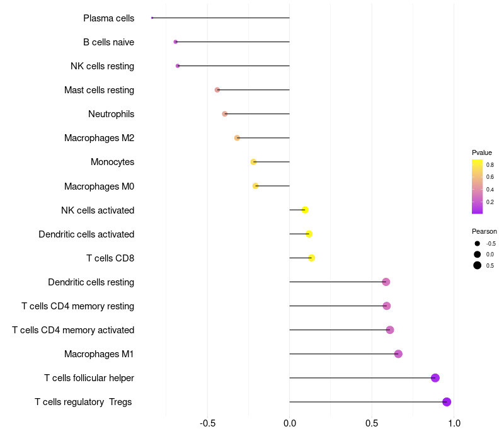504x441 pixels.
Task: Click the Dendritic cells resting label
Action: click(x=91, y=282)
